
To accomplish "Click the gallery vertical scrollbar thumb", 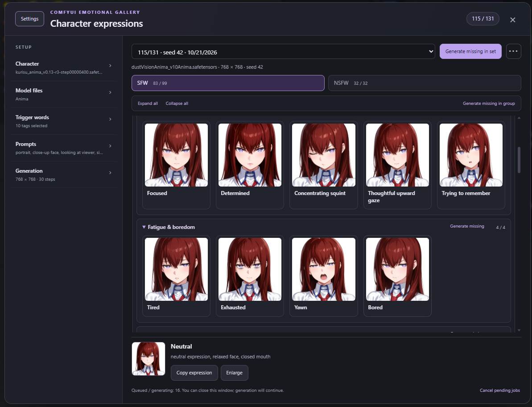I will coord(519,160).
